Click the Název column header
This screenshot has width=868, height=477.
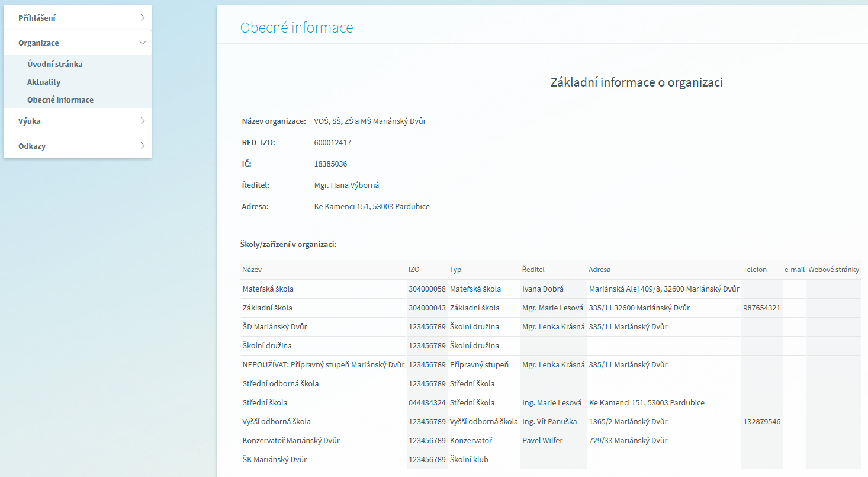pyautogui.click(x=252, y=270)
